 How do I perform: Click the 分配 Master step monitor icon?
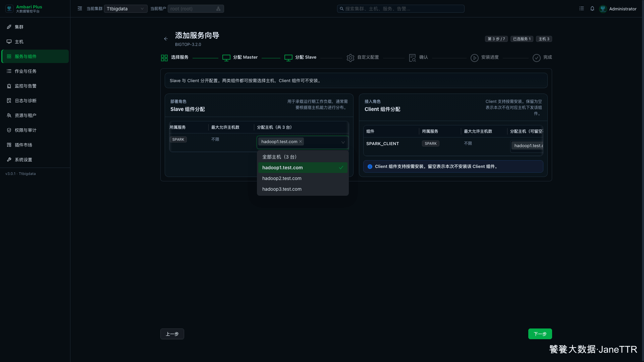tap(226, 58)
